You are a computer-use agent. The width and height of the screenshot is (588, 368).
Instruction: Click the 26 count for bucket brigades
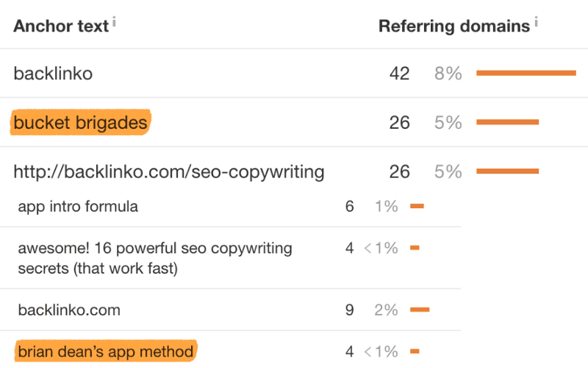point(399,122)
